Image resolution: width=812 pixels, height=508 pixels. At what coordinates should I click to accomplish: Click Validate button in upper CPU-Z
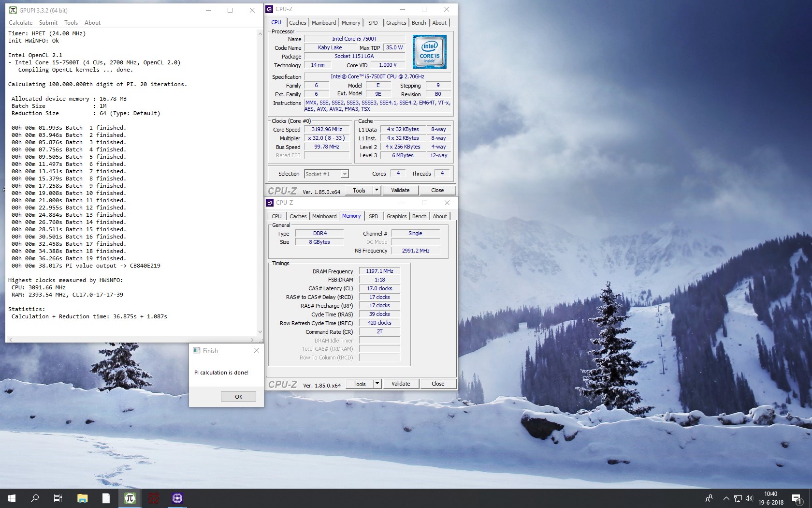point(400,190)
